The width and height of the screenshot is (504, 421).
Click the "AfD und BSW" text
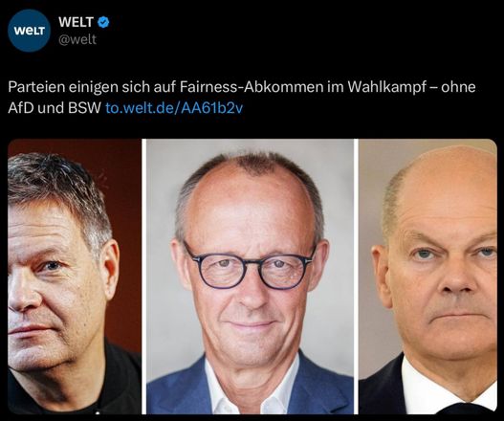click(x=55, y=108)
